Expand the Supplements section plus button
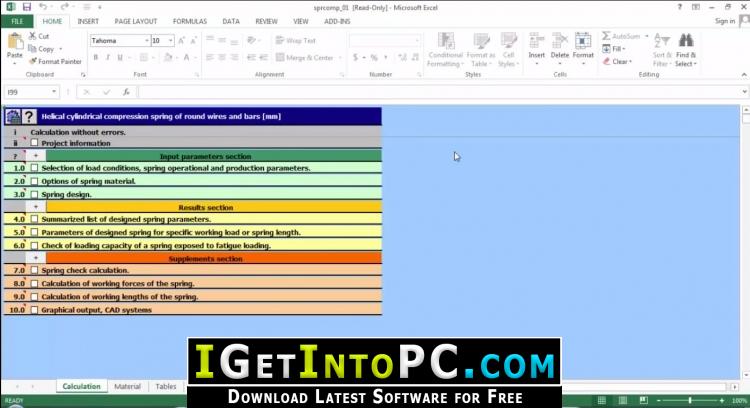Screen dimensions: 750x408 [35, 258]
